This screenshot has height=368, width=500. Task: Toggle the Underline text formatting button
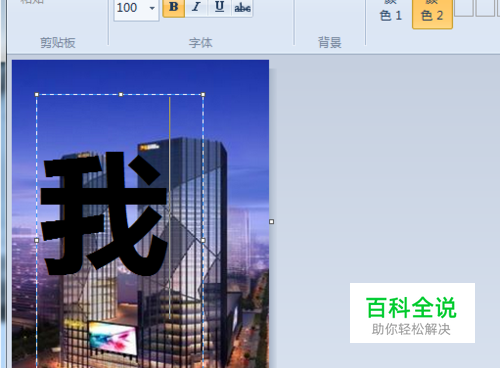tap(219, 7)
